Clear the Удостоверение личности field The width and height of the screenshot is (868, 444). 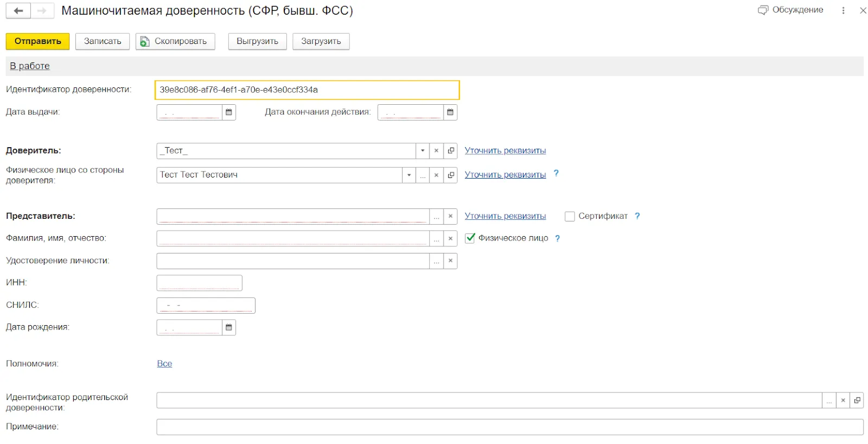(x=450, y=261)
